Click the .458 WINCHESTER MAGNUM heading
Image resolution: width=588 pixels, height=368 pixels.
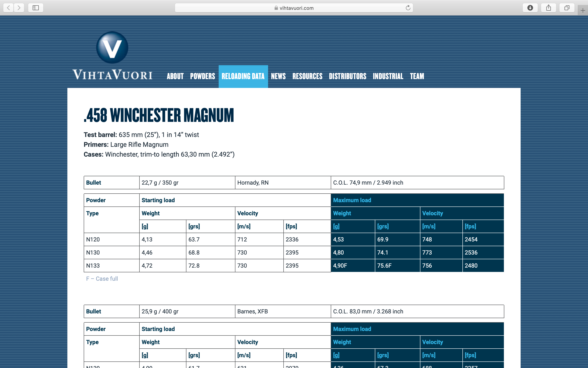(x=159, y=115)
